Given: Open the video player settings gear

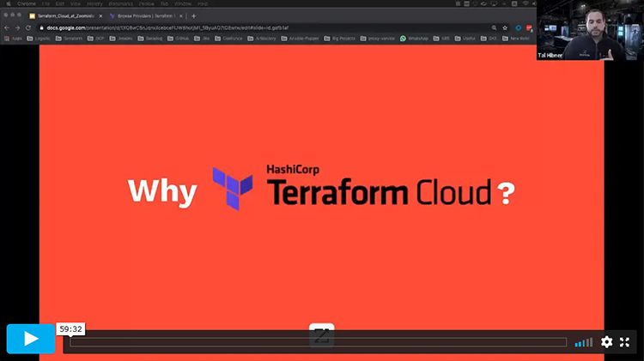Looking at the screenshot, I should pos(606,342).
